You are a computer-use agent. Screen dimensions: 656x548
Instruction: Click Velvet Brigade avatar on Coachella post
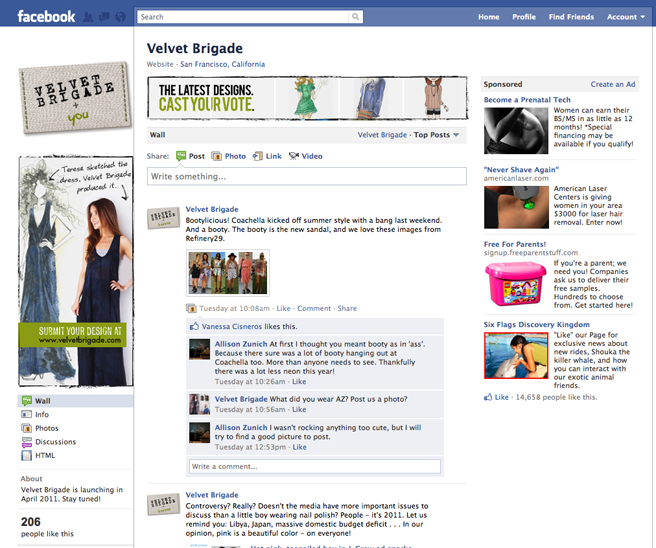(x=163, y=218)
